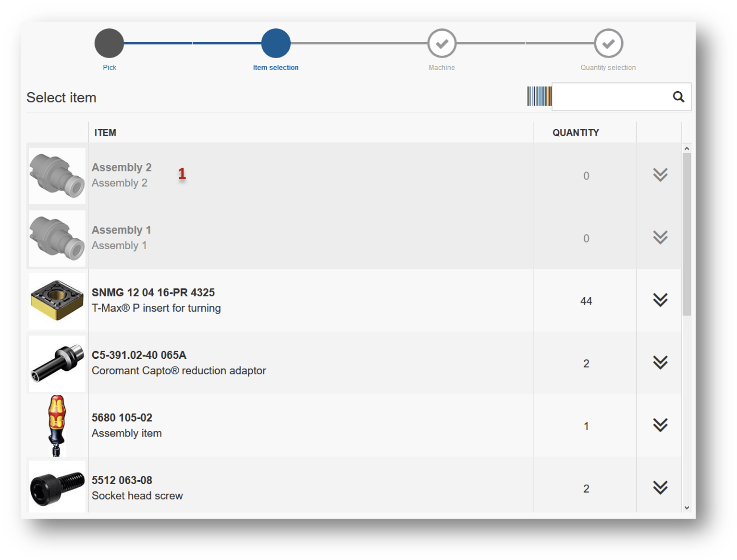Expand the 5680 105-02 row chevron
The width and height of the screenshot is (737, 560).
tap(660, 425)
